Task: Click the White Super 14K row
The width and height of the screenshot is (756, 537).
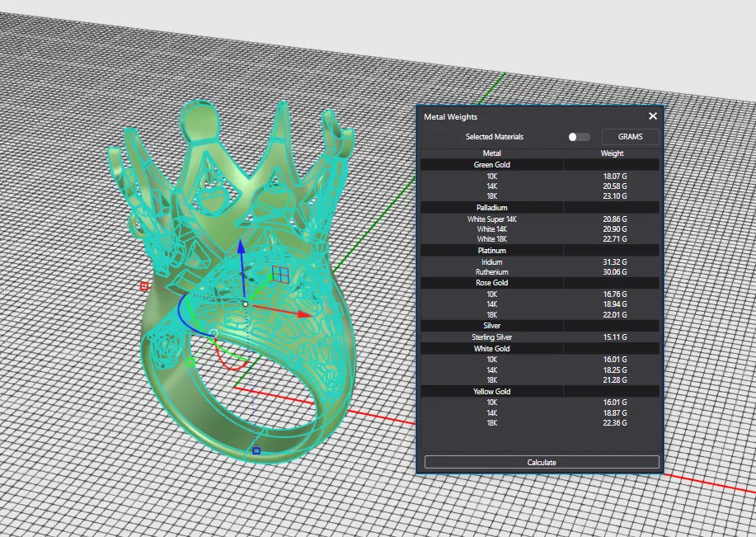Action: pyautogui.click(x=540, y=219)
